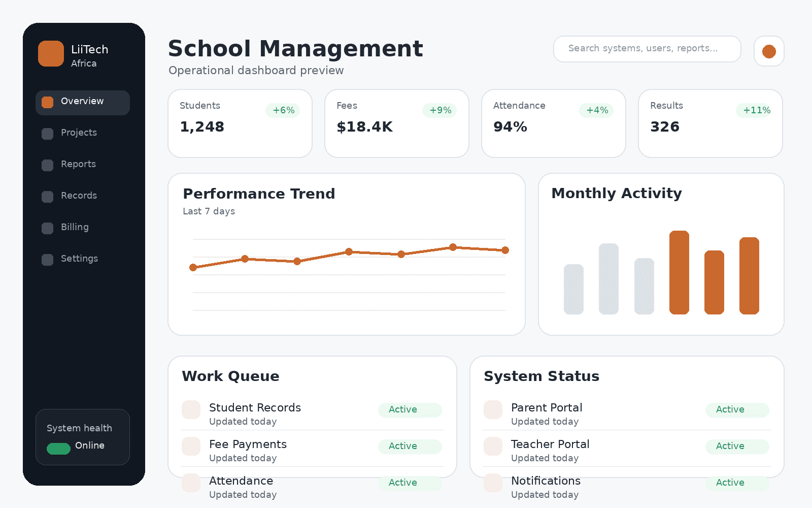The height and width of the screenshot is (508, 812).
Task: Click Active badge for Attendance queue item
Action: point(410,483)
